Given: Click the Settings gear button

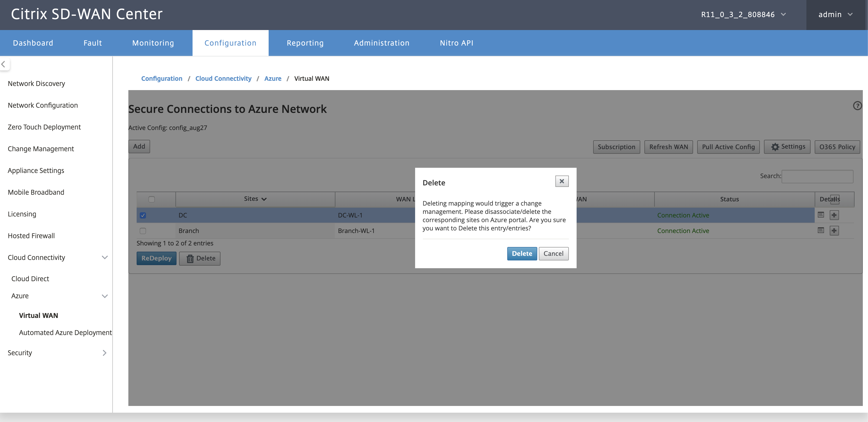Looking at the screenshot, I should pyautogui.click(x=787, y=147).
